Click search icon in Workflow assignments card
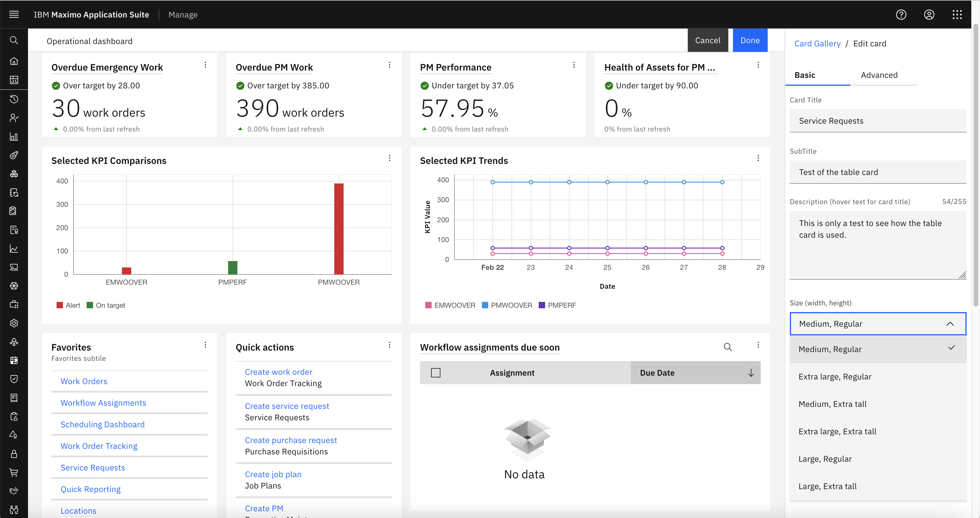980x518 pixels. pyautogui.click(x=727, y=347)
